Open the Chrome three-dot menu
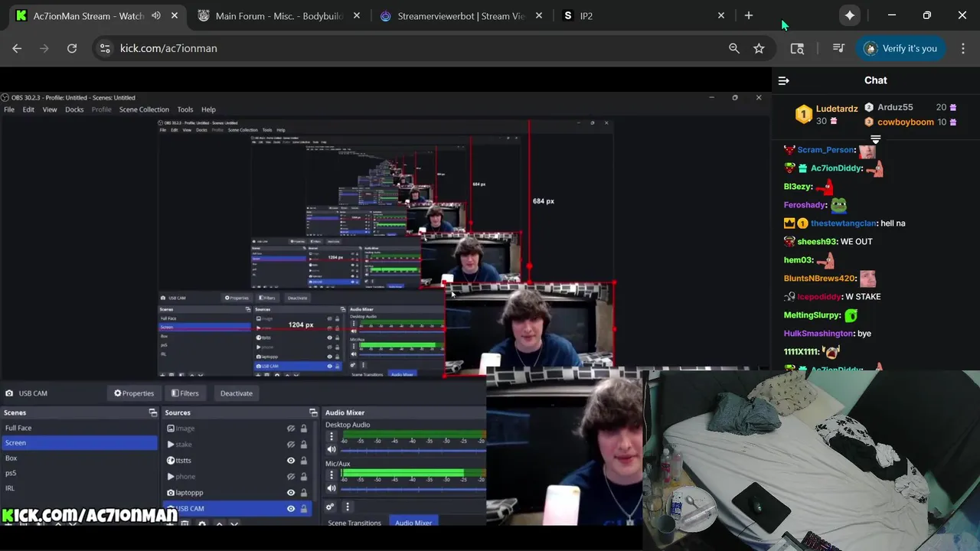This screenshot has width=980, height=551. pyautogui.click(x=963, y=48)
